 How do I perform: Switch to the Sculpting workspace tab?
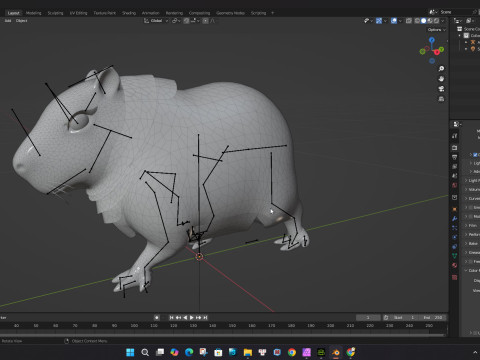[x=55, y=13]
